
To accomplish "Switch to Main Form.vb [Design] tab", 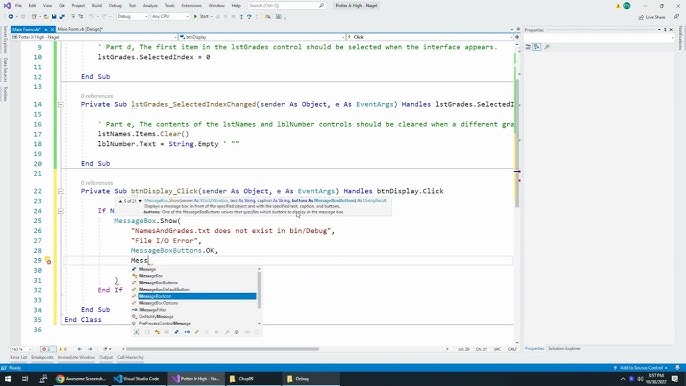I will pyautogui.click(x=80, y=29).
